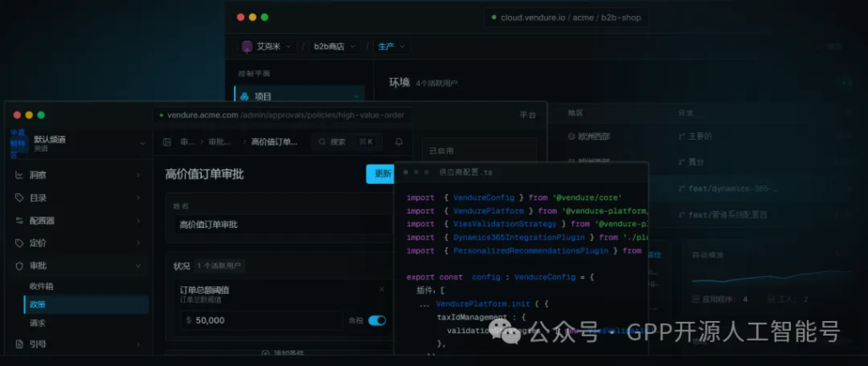The image size is (868, 366).
Task: Click the 自动缩放 chart heading
Action: tap(708, 255)
